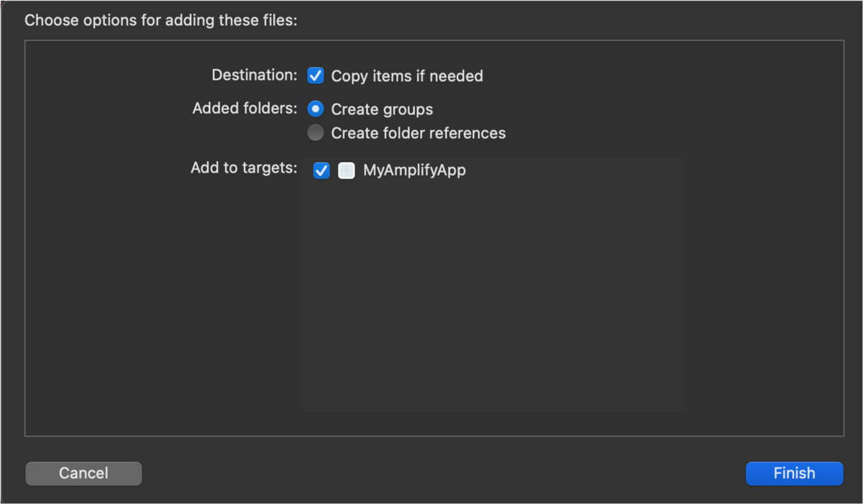Click the "Create groups" option label
Viewport: 863px width, 504px height.
(x=382, y=109)
